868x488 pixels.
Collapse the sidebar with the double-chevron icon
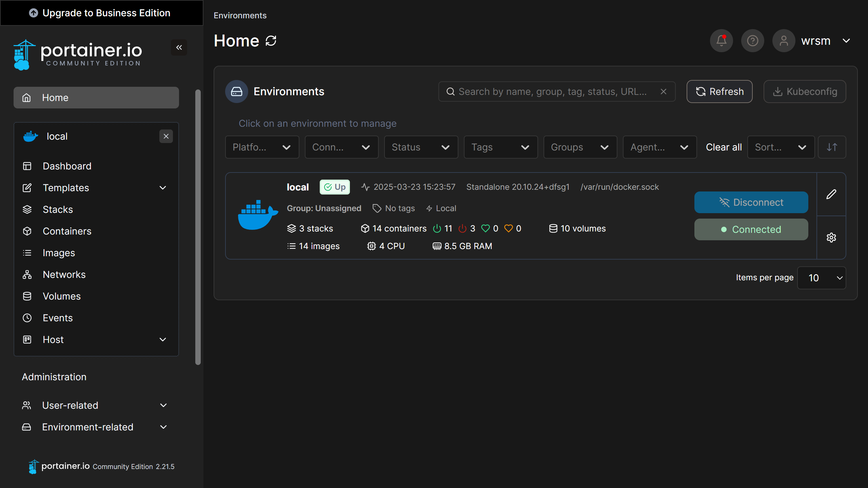tap(179, 47)
